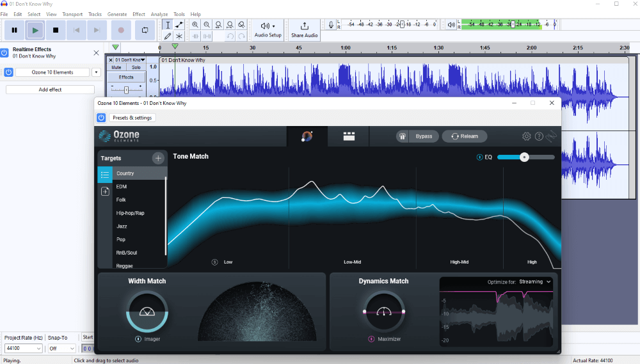This screenshot has height=364, width=640.
Task: Click the Relearn button
Action: (465, 136)
